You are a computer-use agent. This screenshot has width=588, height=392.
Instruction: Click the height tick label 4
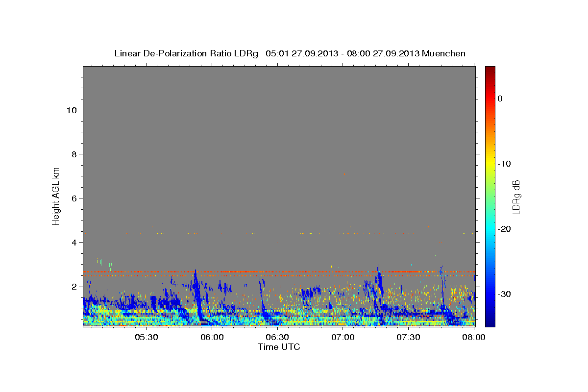click(x=74, y=242)
